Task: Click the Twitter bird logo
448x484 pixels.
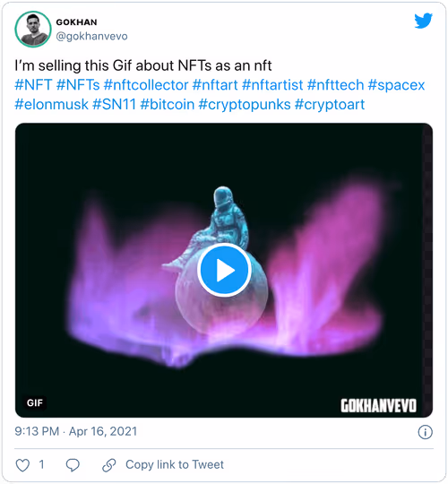Action: (x=423, y=21)
